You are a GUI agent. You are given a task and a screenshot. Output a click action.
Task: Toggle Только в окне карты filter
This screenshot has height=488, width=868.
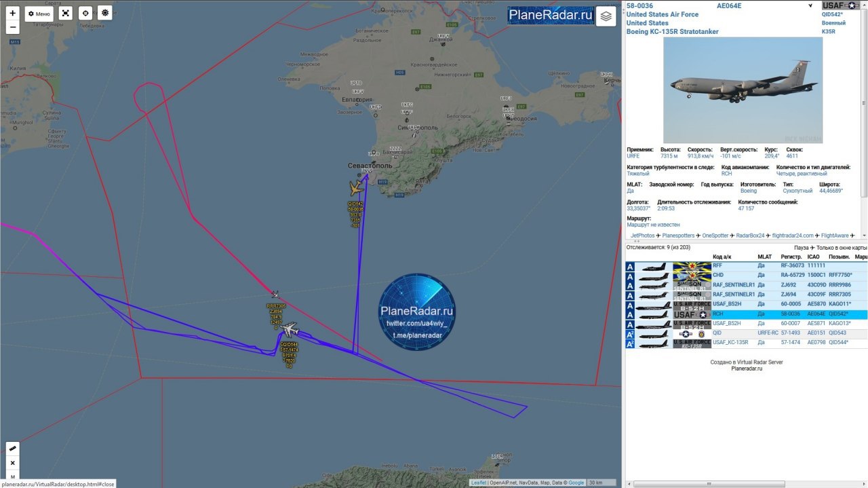pos(842,248)
